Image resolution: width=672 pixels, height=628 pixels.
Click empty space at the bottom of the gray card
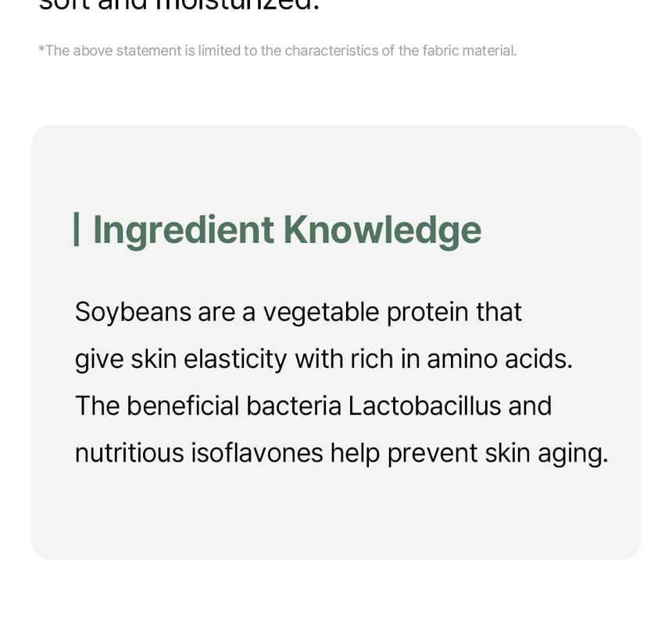336,523
